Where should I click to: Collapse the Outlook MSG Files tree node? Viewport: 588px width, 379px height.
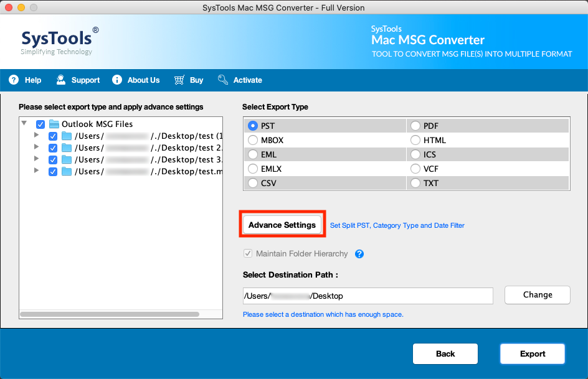point(24,123)
